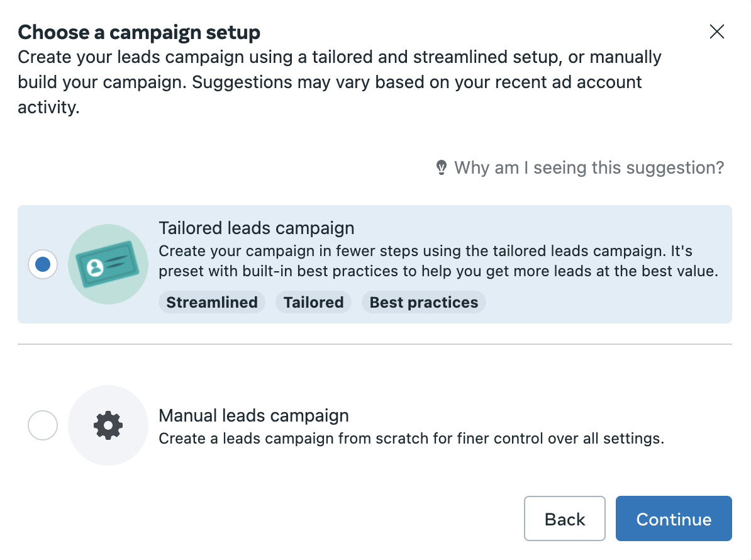The height and width of the screenshot is (560, 751).
Task: Click the Best practices tag
Action: (423, 302)
